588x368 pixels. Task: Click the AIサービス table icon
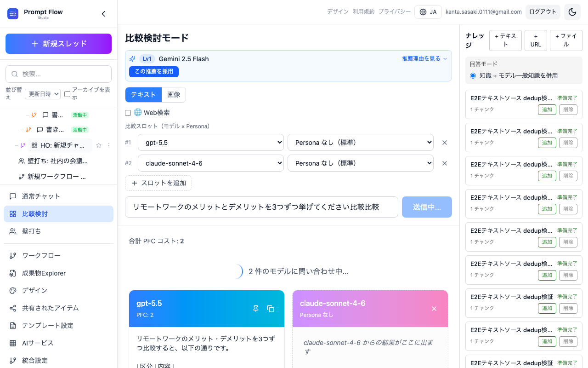coord(13,343)
